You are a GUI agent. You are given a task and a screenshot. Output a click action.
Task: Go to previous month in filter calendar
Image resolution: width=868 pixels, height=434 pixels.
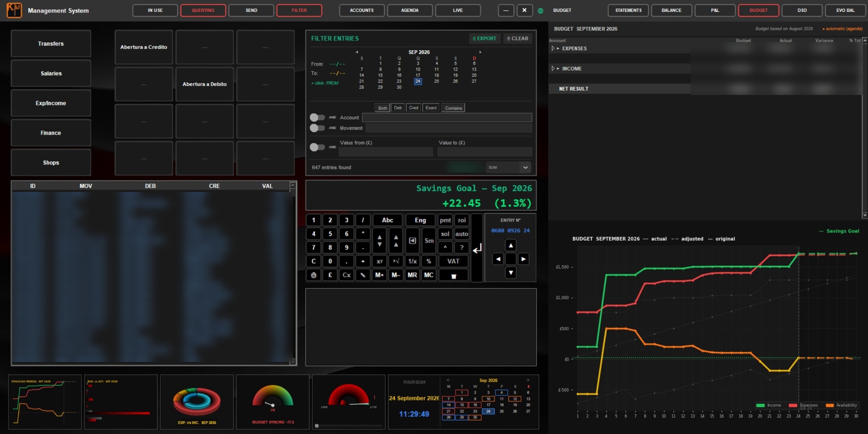pyautogui.click(x=357, y=52)
